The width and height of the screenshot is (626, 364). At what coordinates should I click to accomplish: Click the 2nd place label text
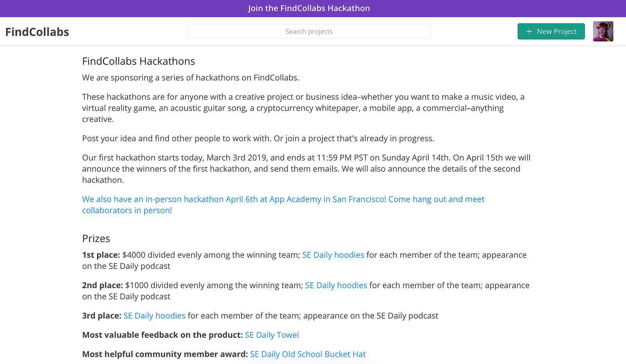coord(103,285)
